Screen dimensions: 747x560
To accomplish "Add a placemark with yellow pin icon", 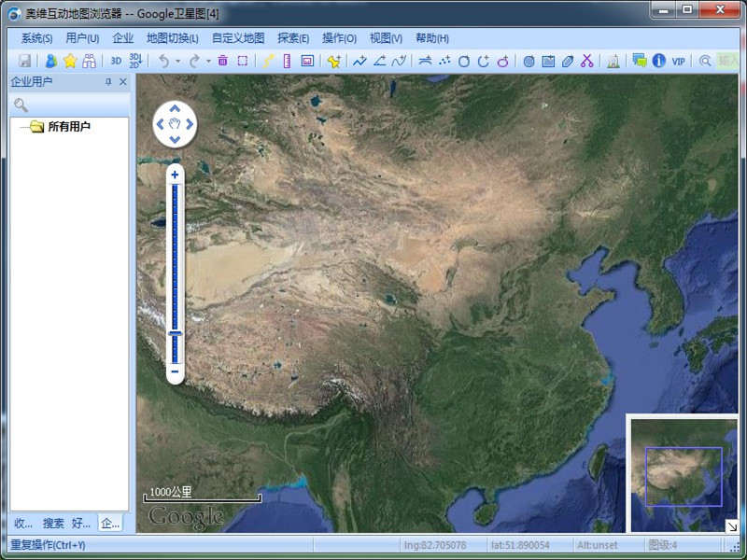I will tap(334, 61).
